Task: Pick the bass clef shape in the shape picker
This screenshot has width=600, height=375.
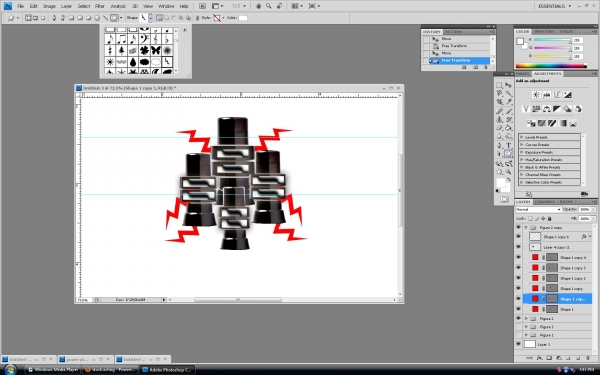Action: click(144, 39)
